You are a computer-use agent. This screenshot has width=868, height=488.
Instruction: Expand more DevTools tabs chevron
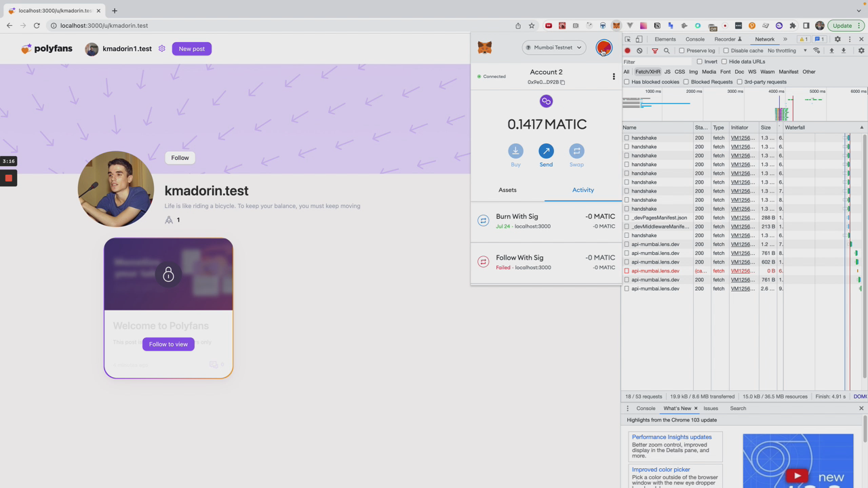tap(785, 39)
